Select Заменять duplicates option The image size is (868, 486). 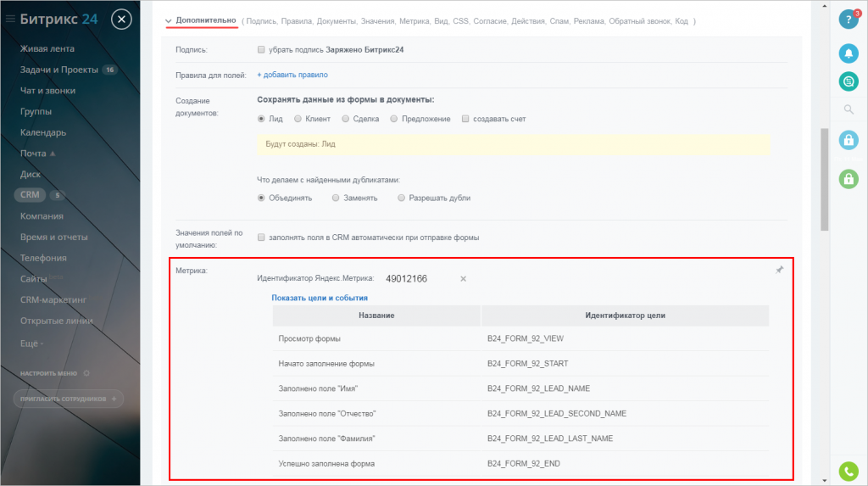(336, 198)
